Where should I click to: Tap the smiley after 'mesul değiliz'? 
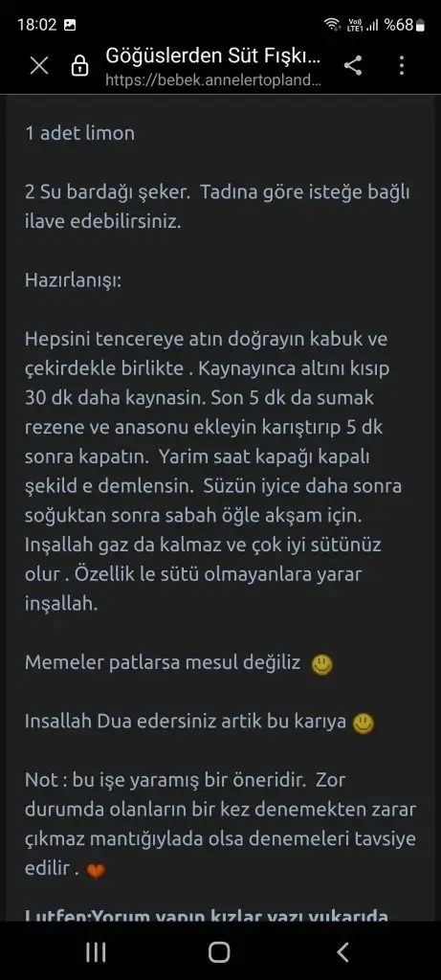pos(322,664)
